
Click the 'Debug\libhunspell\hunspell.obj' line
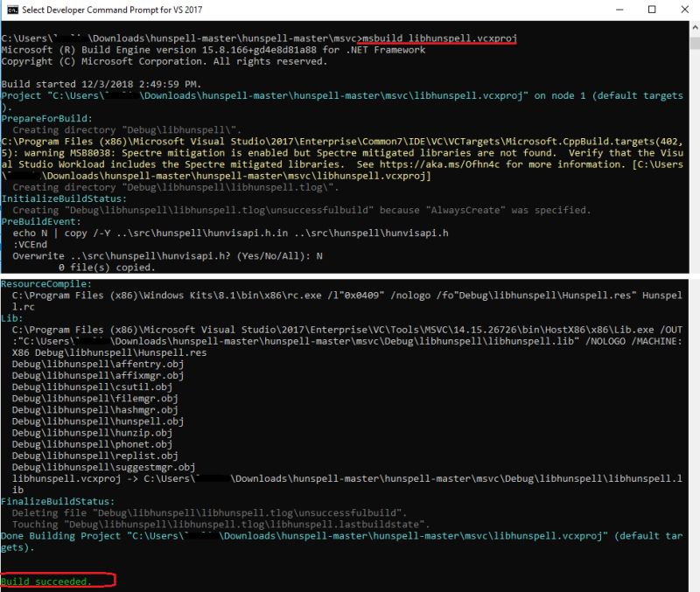pyautogui.click(x=98, y=421)
